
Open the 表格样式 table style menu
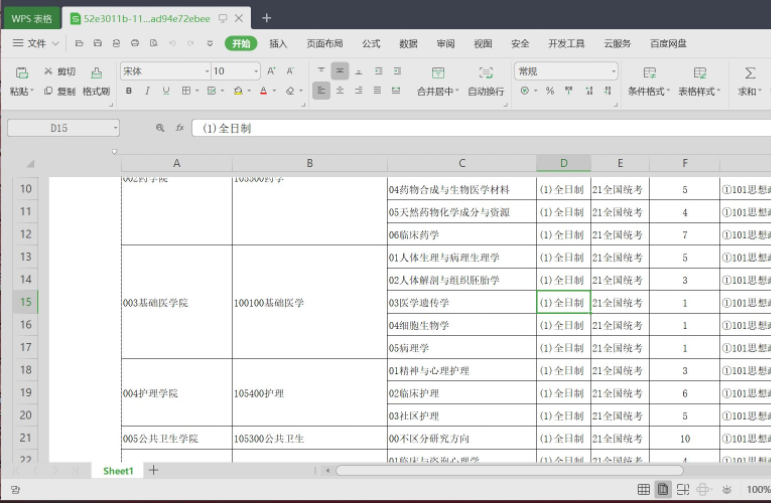pos(699,82)
